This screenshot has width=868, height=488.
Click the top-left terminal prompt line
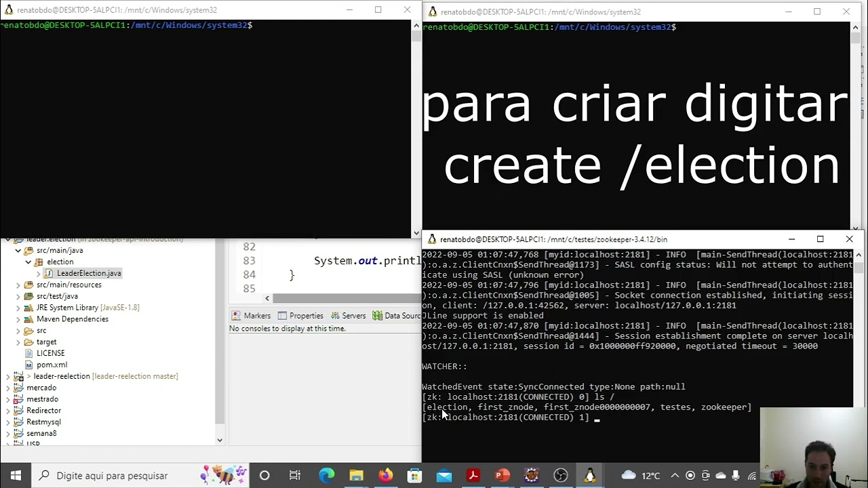point(127,25)
